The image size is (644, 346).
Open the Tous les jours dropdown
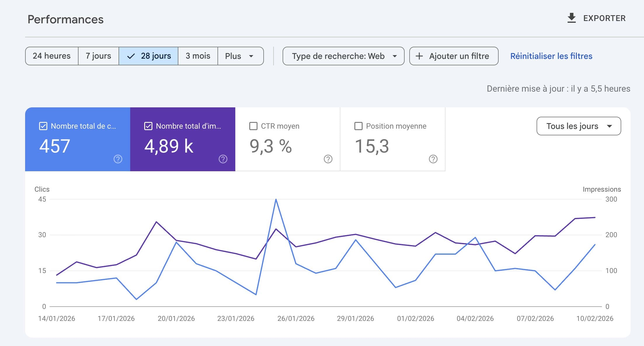tap(579, 126)
